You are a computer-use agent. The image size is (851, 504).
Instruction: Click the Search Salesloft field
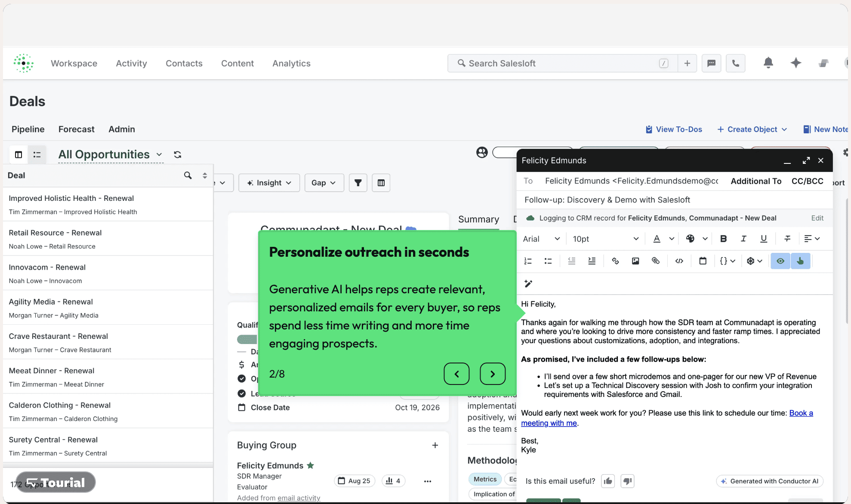(x=562, y=63)
